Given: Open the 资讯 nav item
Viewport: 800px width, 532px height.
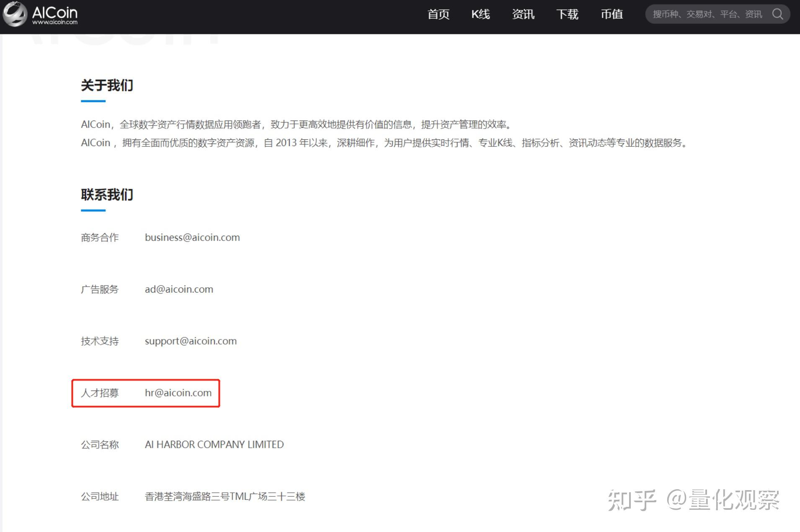Looking at the screenshot, I should 523,14.
